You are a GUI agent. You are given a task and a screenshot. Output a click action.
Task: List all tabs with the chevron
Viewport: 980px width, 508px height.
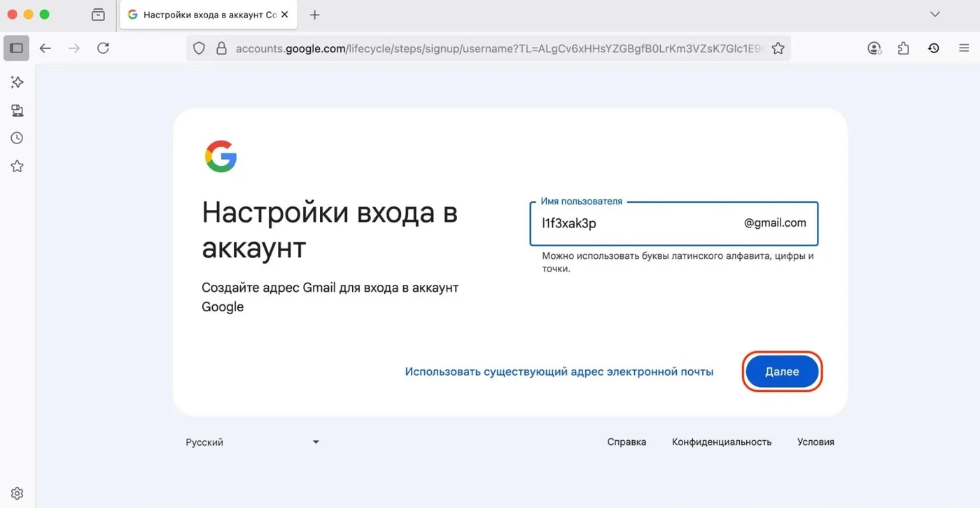pos(934,15)
